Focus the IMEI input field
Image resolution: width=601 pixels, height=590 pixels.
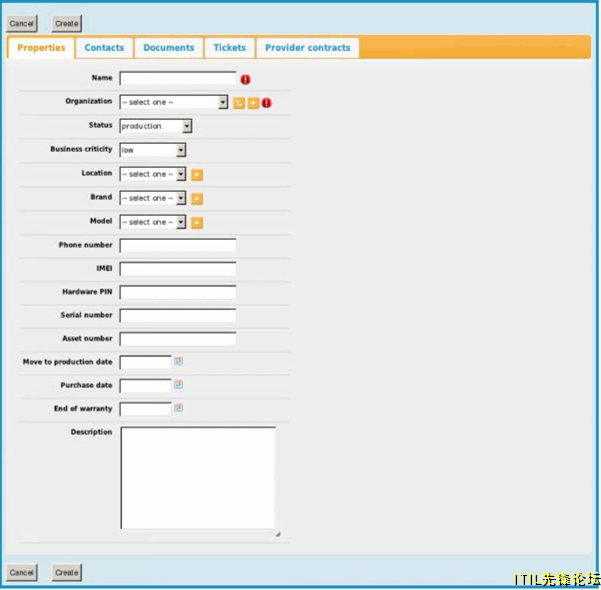178,269
